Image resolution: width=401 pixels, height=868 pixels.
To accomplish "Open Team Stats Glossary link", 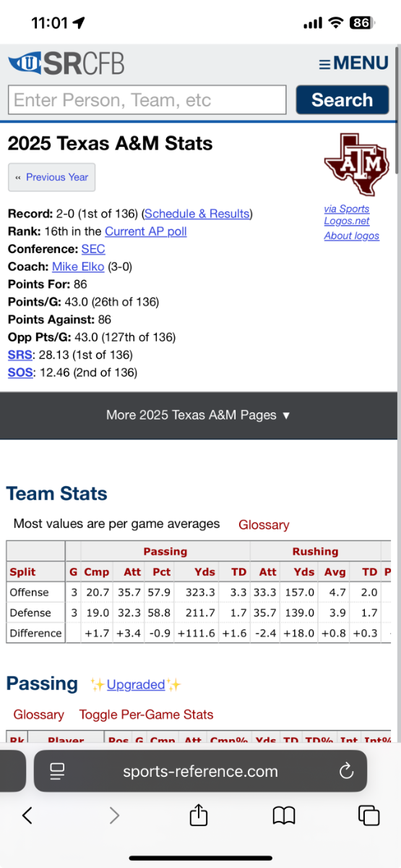I will [264, 525].
